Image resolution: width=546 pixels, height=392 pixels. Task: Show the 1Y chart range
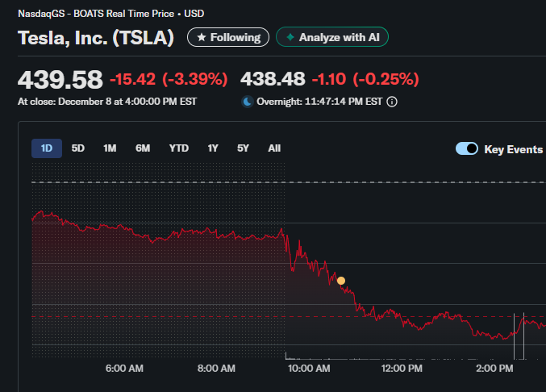213,148
